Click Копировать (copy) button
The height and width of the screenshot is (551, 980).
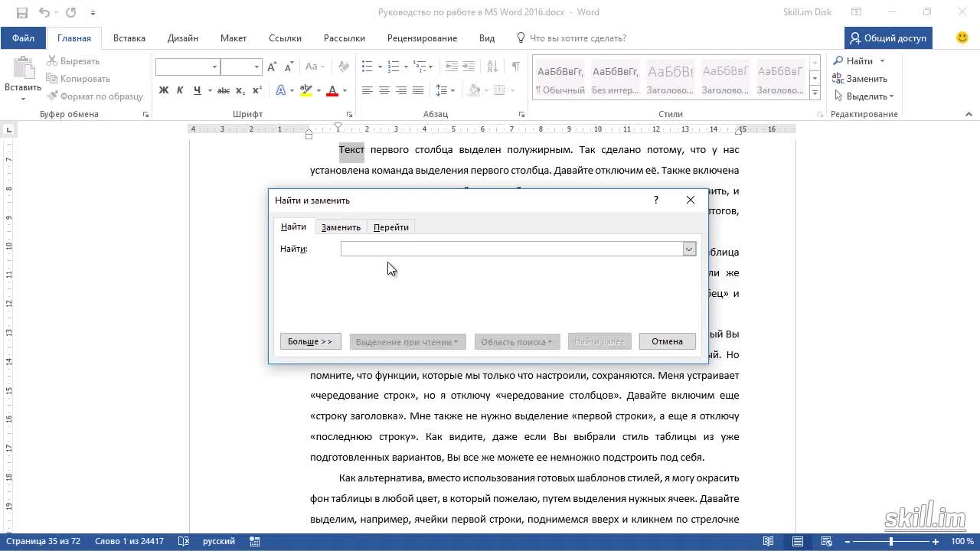point(78,79)
